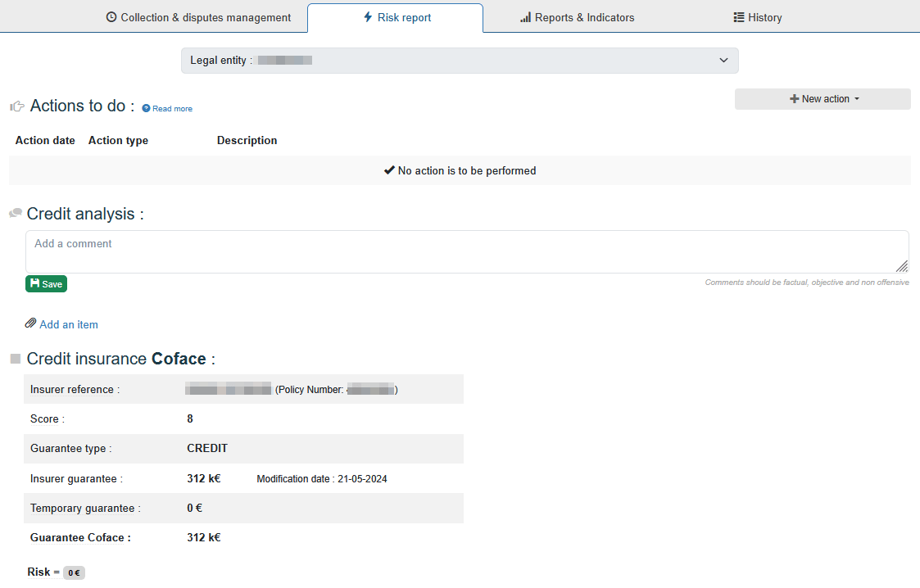This screenshot has height=588, width=920.
Task: Switch to the Risk report tab
Action: pyautogui.click(x=397, y=17)
